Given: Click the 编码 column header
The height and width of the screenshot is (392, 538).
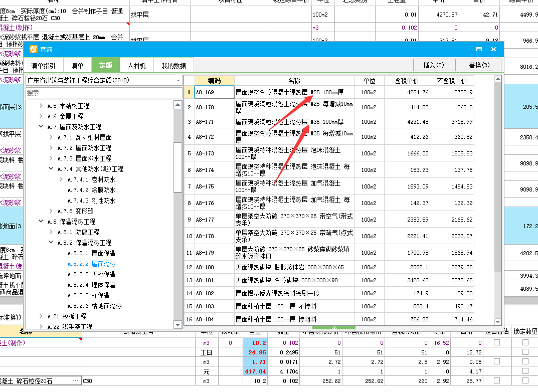Looking at the screenshot, I should 215,81.
